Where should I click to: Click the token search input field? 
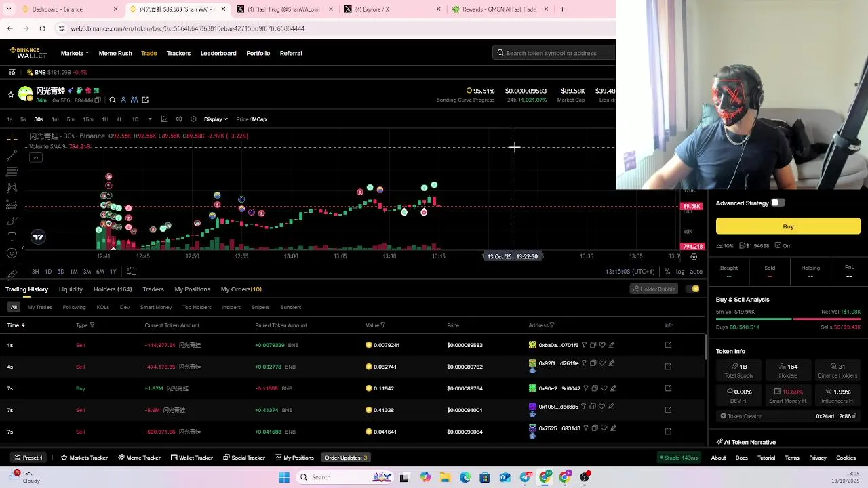click(555, 53)
